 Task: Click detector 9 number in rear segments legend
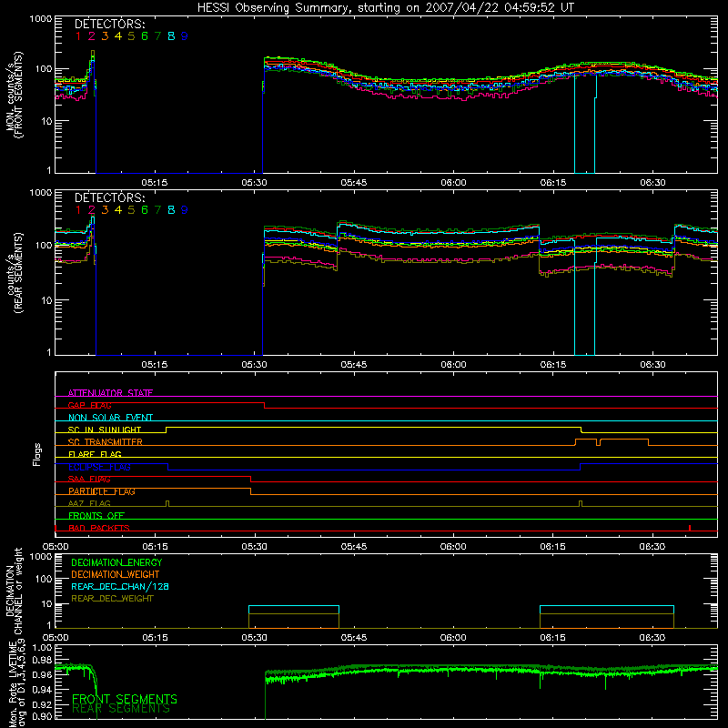pos(185,210)
